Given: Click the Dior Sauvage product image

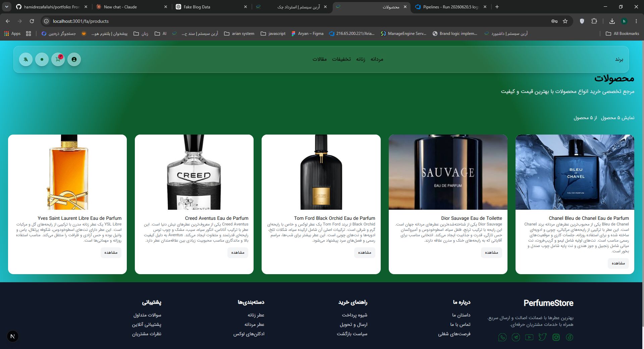Looking at the screenshot, I should [x=448, y=172].
